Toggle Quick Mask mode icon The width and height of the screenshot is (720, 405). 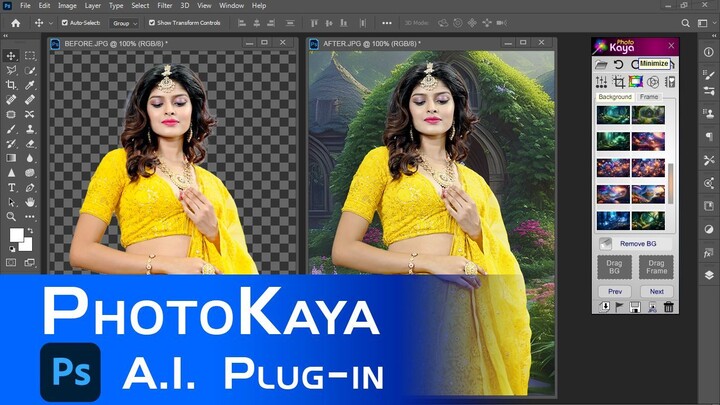[x=11, y=263]
